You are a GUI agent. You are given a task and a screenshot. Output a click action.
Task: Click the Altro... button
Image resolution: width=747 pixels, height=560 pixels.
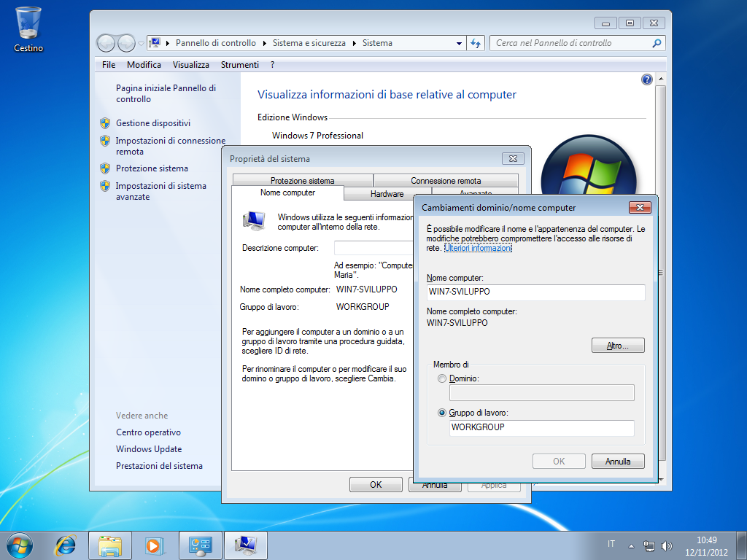(x=617, y=345)
